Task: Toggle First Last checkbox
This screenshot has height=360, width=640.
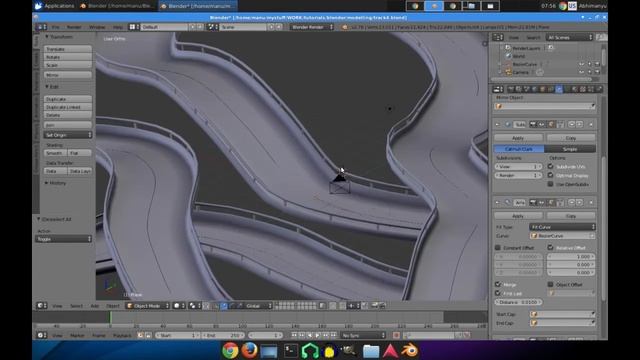Action: [x=498, y=293]
